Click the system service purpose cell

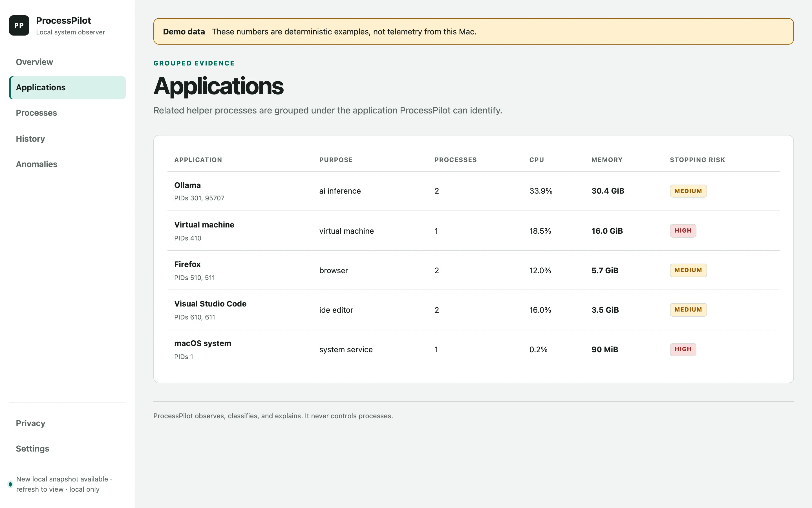click(346, 350)
